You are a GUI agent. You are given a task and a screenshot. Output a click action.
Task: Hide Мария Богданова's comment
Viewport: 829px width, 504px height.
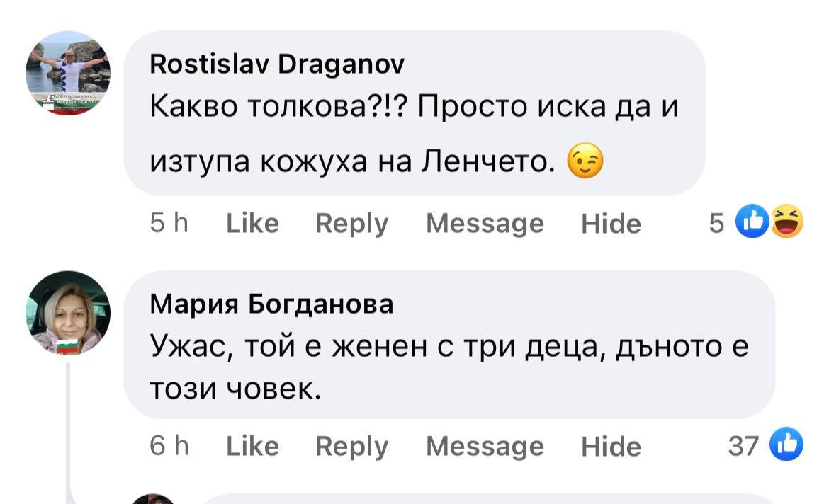[611, 446]
